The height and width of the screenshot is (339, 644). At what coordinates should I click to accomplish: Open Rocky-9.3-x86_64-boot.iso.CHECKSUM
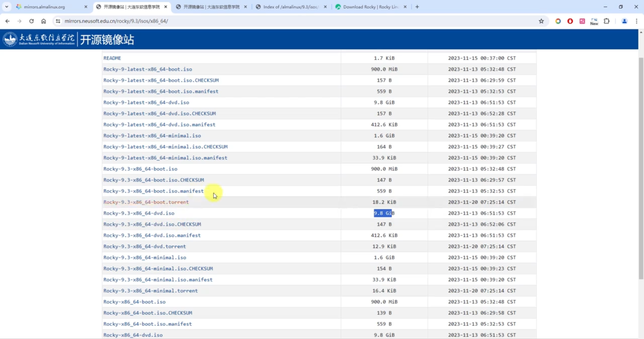click(154, 180)
